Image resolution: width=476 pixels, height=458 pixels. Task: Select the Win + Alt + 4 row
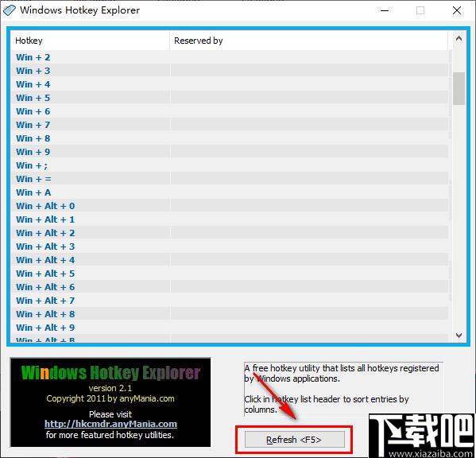point(229,260)
